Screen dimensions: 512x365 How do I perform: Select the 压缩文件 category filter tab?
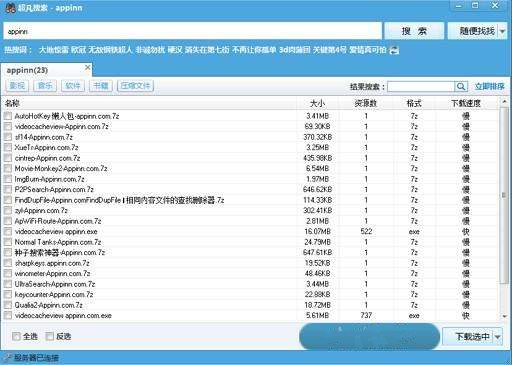135,86
